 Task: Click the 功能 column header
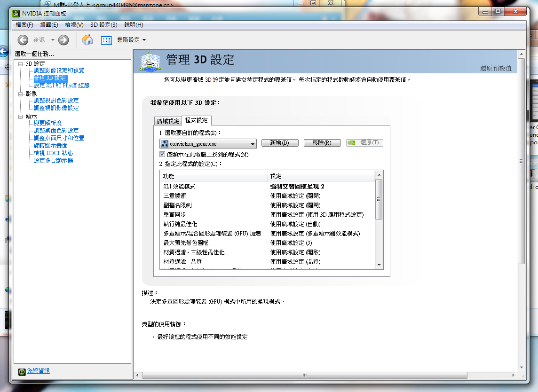pyautogui.click(x=214, y=176)
